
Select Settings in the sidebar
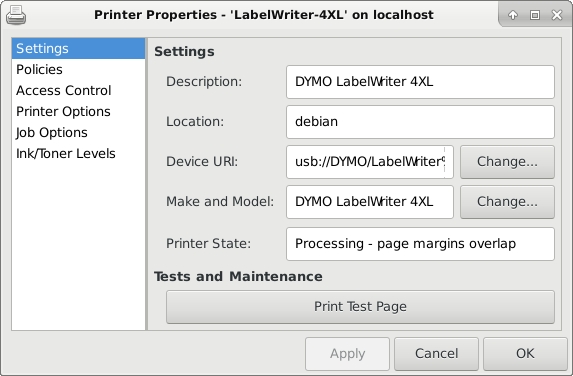click(x=79, y=48)
